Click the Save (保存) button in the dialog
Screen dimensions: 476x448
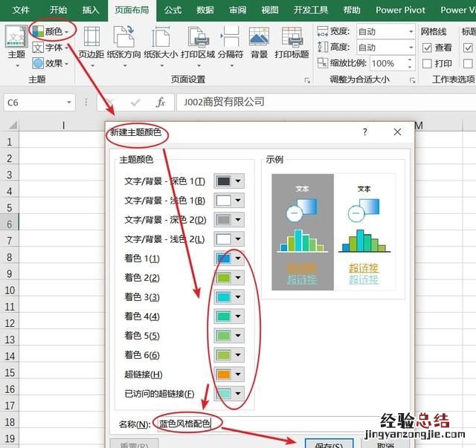(x=329, y=445)
